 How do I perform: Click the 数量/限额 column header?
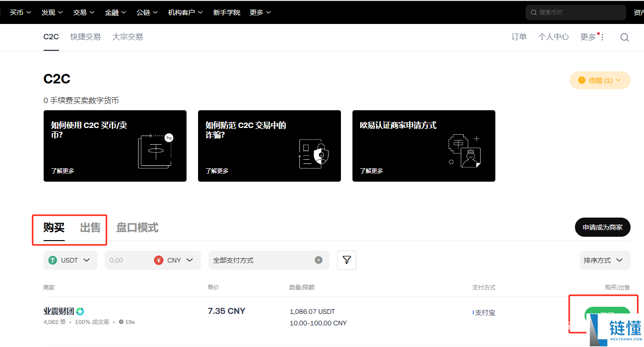[302, 288]
